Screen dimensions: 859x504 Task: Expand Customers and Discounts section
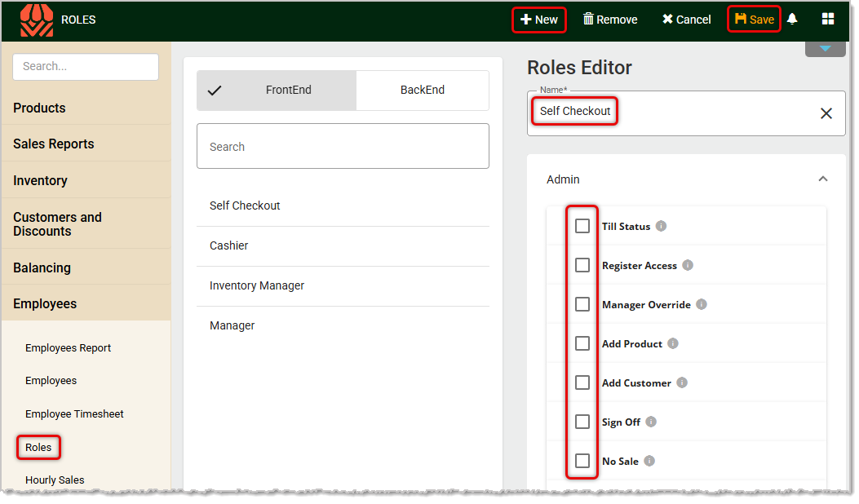point(86,224)
